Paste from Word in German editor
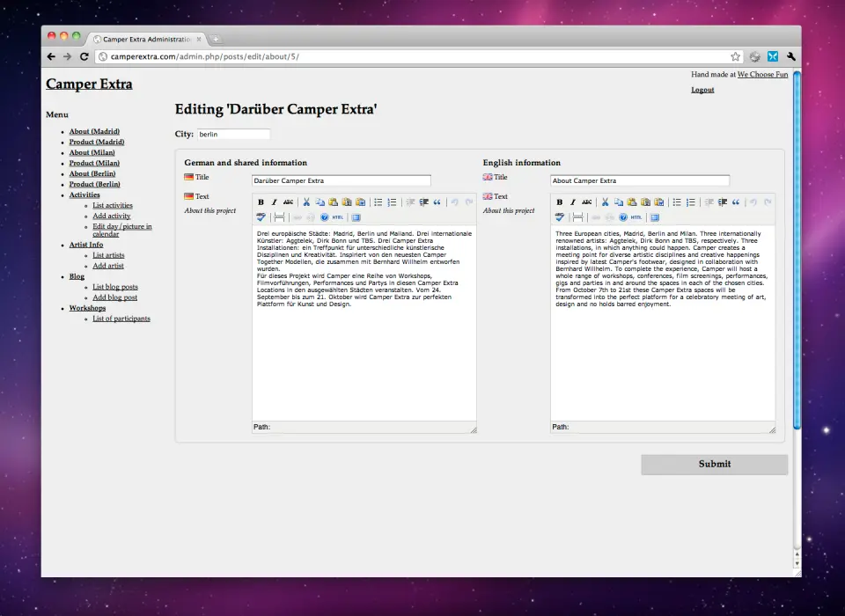Image resolution: width=845 pixels, height=616 pixels. pos(361,202)
